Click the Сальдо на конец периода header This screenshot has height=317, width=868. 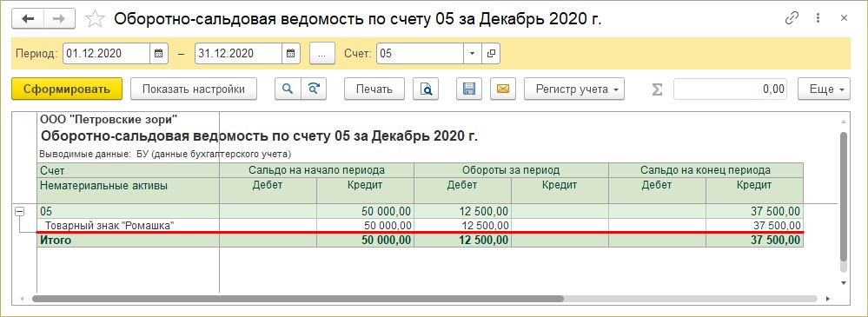coord(706,170)
